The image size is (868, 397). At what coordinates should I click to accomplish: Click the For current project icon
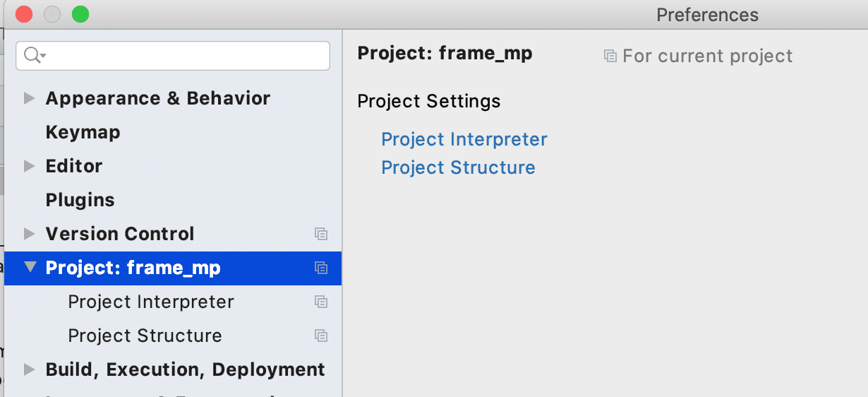click(610, 56)
